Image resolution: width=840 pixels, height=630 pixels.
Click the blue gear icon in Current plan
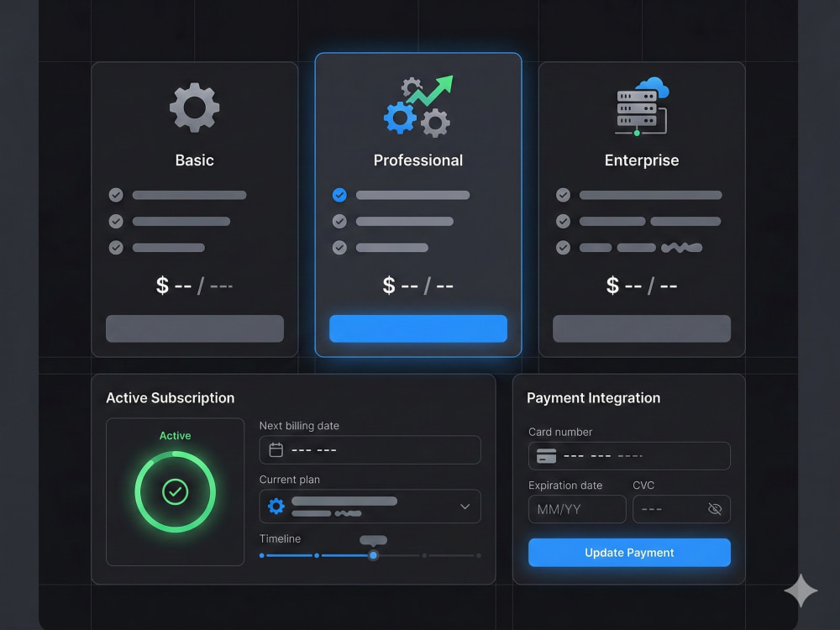coord(276,506)
